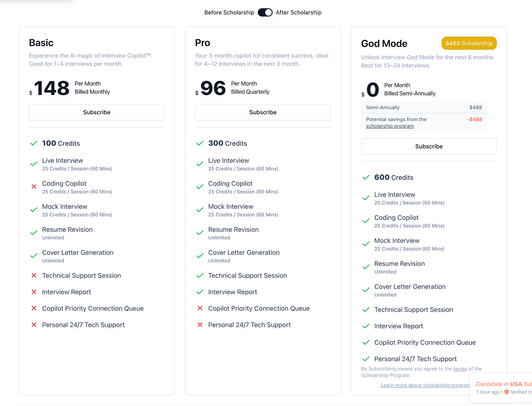Click the check icon beside Basic Mock Interview
The width and height of the screenshot is (532, 406).
(x=34, y=210)
